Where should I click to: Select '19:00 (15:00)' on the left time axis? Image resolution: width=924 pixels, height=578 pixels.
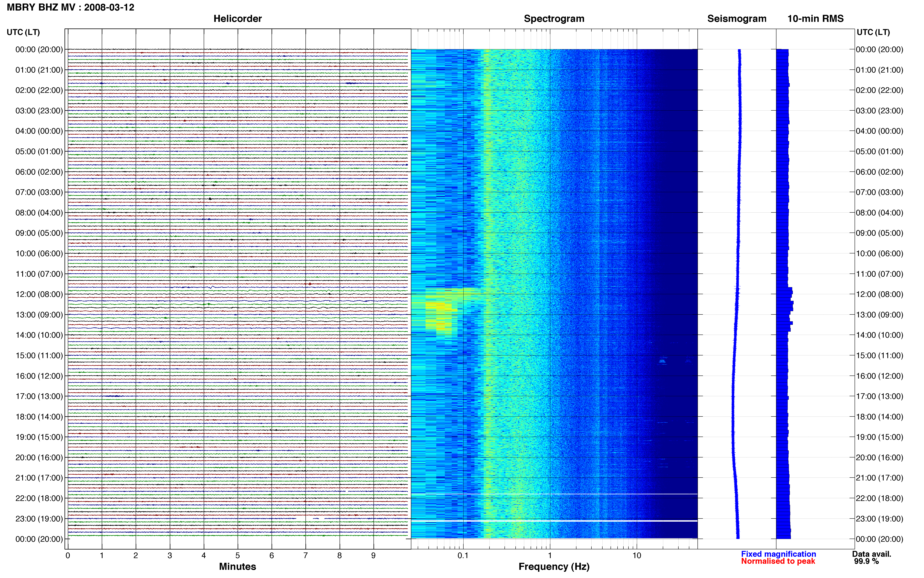click(39, 437)
